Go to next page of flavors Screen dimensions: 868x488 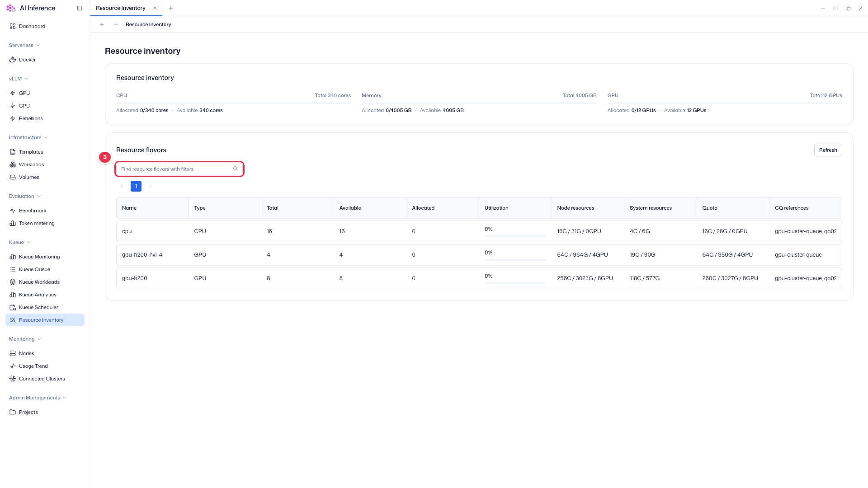coord(151,186)
